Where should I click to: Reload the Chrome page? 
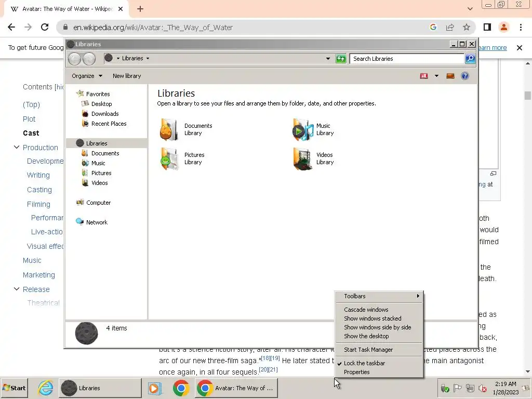point(45,28)
